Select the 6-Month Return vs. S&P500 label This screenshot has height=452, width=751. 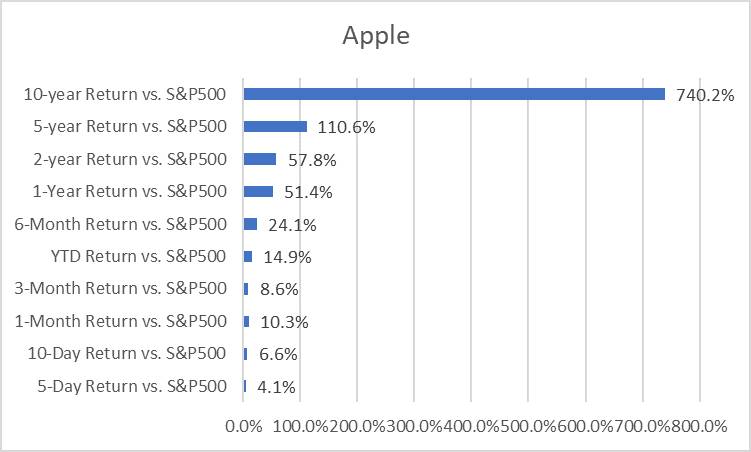121,224
